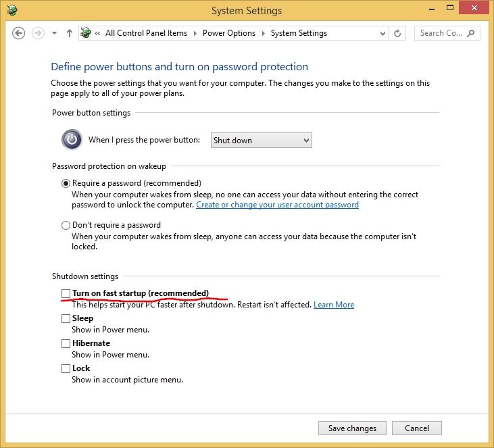Click 'Power button settings' section label
The image size is (494, 448).
click(x=91, y=113)
